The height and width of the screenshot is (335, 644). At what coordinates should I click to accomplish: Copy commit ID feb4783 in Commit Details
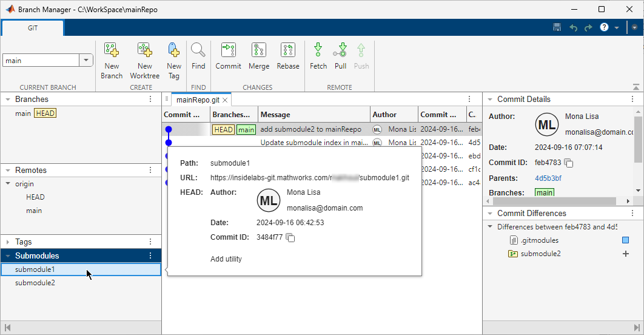(569, 163)
